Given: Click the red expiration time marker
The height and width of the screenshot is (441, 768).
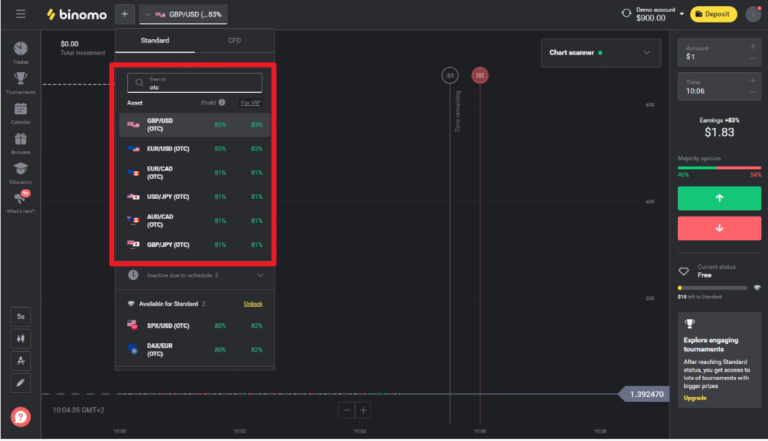Looking at the screenshot, I should 480,75.
